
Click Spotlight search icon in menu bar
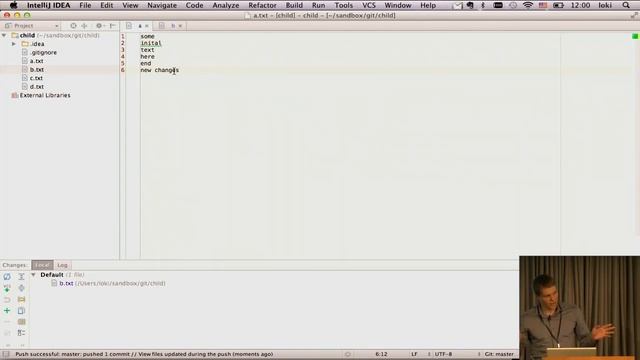[626, 5]
